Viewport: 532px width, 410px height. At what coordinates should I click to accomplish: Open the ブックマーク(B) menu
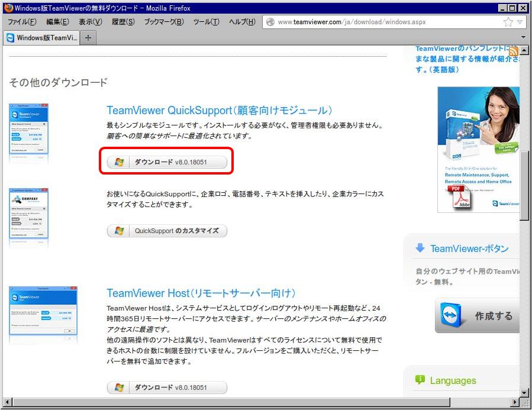point(164,22)
